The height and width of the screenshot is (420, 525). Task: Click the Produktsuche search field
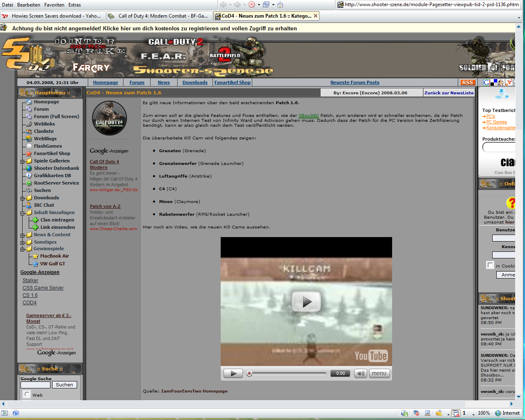pyautogui.click(x=499, y=147)
